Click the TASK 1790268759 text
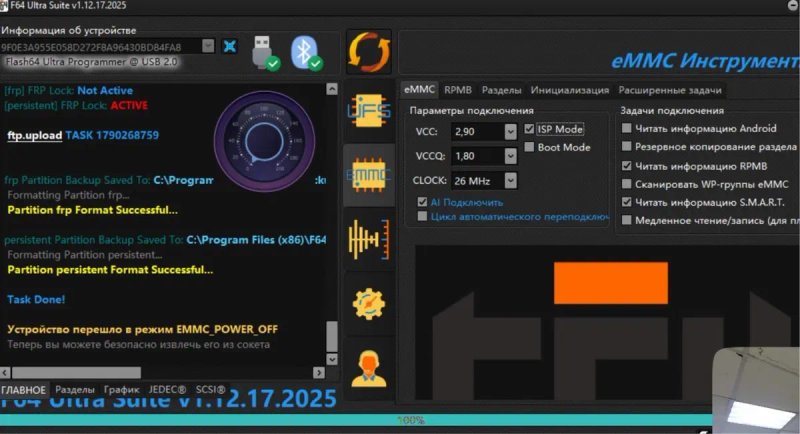 coord(112,135)
